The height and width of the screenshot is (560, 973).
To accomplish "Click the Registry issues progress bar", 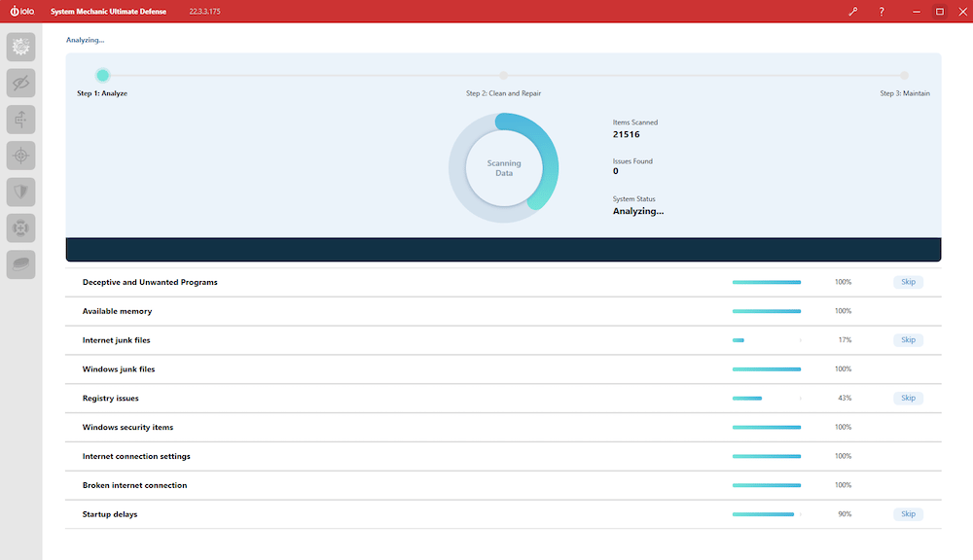I will [x=767, y=399].
